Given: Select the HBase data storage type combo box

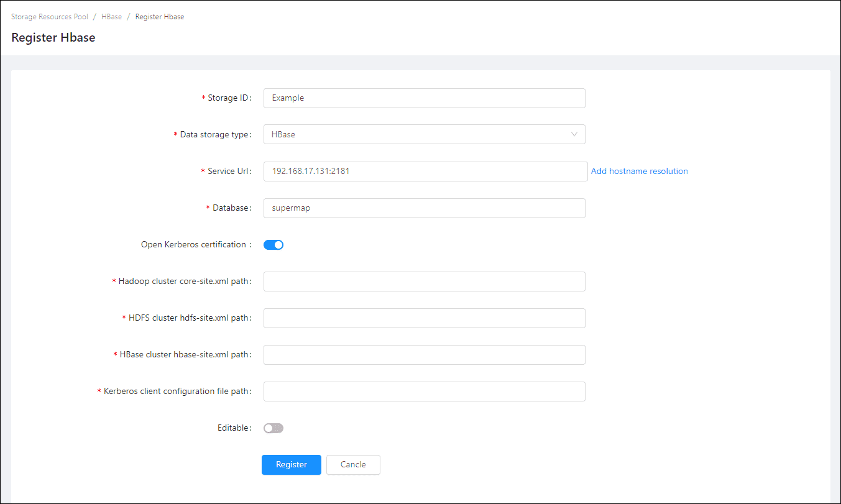Looking at the screenshot, I should click(416, 134).
